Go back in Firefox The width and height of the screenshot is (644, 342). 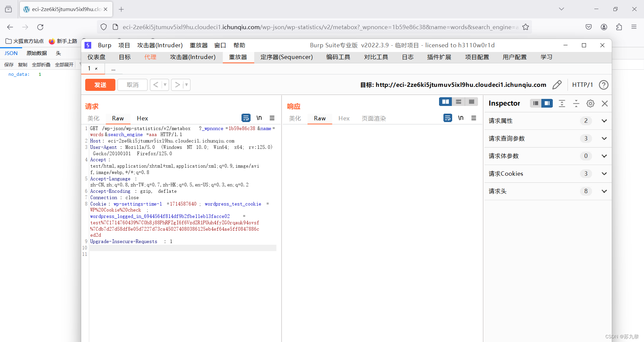point(10,27)
